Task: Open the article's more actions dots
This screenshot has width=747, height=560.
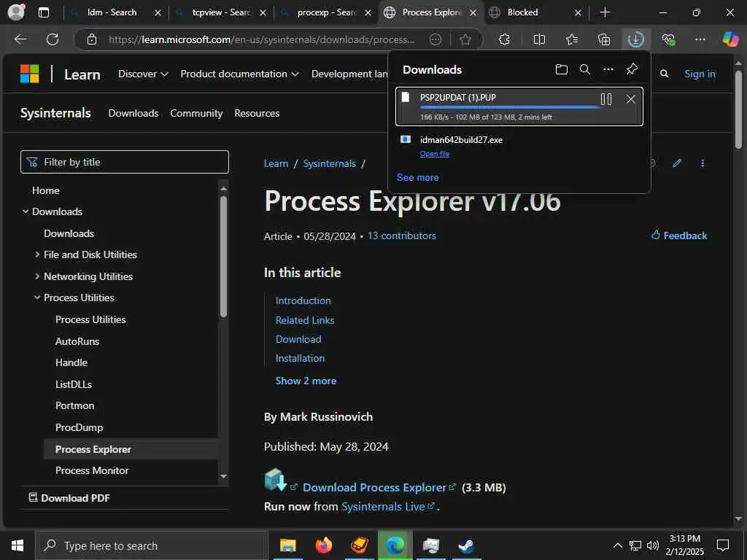Action: 703,163
